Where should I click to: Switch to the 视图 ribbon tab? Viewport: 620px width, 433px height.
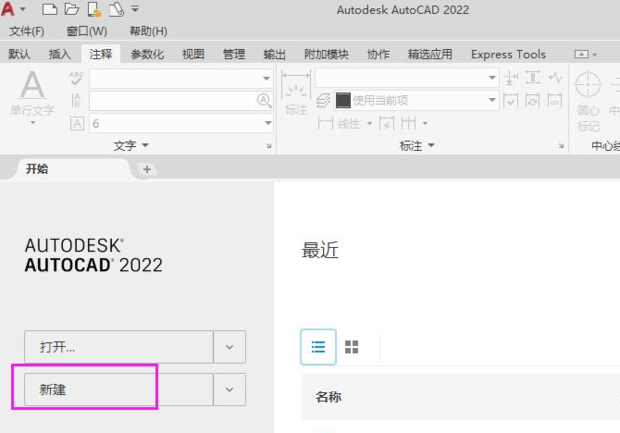coord(193,54)
